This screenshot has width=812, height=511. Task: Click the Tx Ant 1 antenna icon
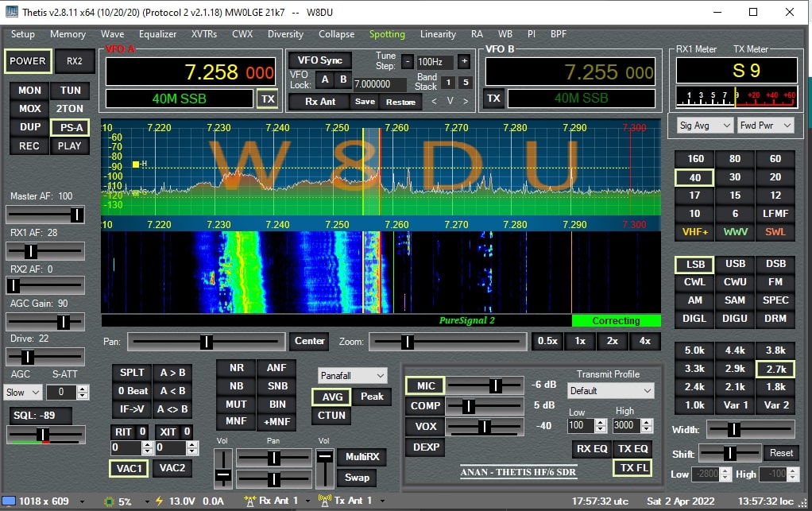click(x=325, y=501)
